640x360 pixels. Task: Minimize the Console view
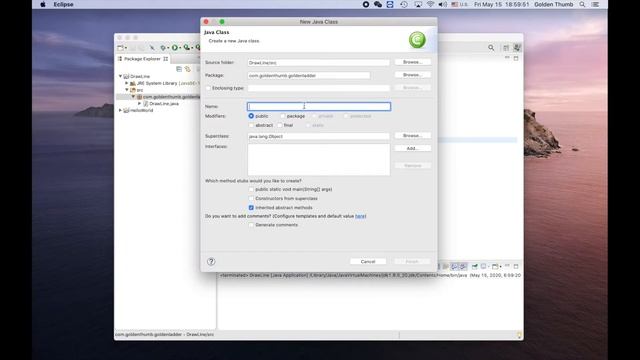pos(507,266)
